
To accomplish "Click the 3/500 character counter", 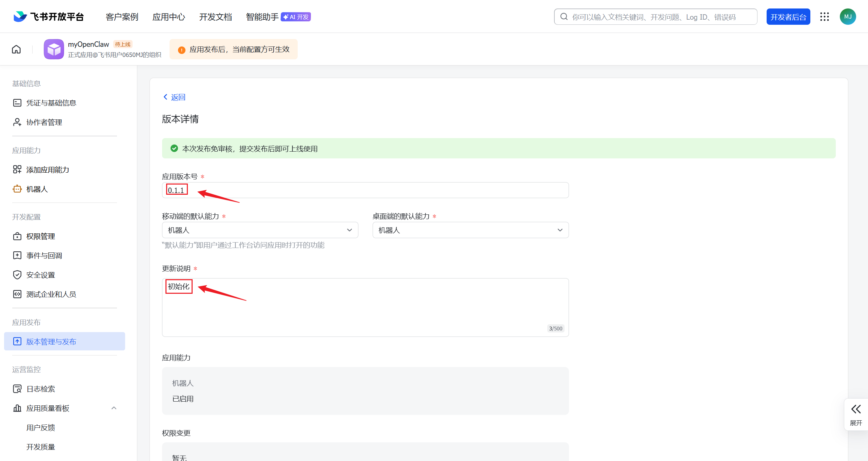I will tap(556, 328).
